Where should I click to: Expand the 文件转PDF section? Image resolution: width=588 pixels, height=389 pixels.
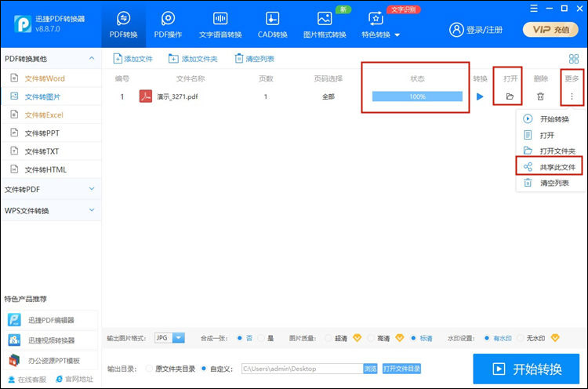point(92,189)
